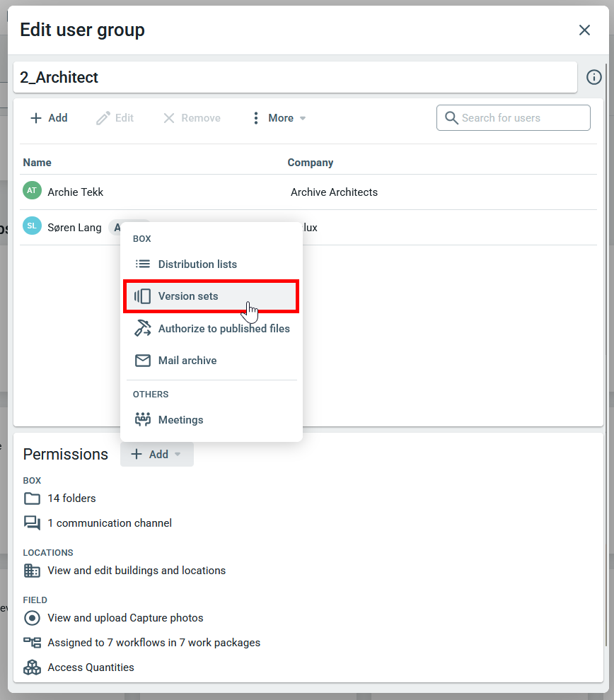The height and width of the screenshot is (700, 614).
Task: Click the Søren Lang avatar icon
Action: click(32, 226)
